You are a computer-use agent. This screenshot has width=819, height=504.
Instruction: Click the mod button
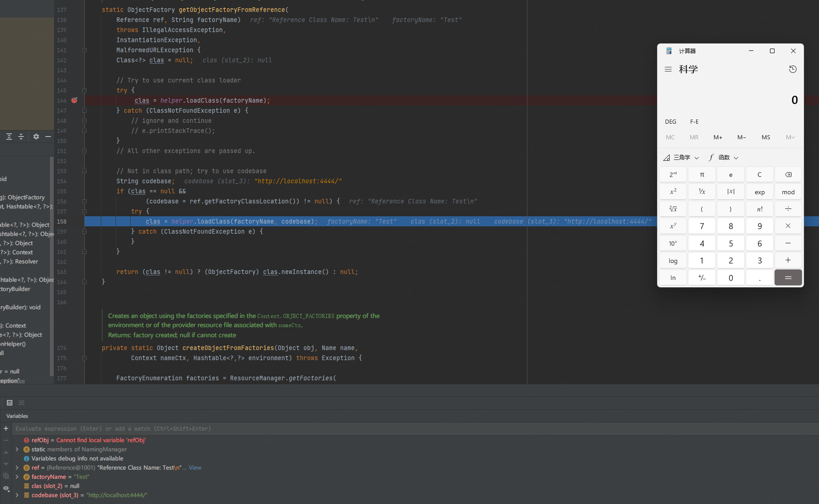[x=788, y=192]
